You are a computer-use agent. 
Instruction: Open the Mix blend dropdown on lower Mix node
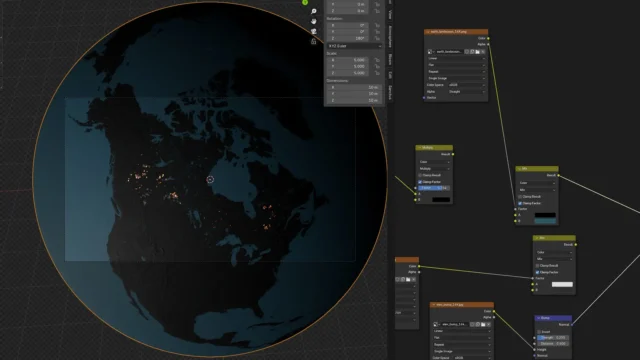tap(554, 259)
